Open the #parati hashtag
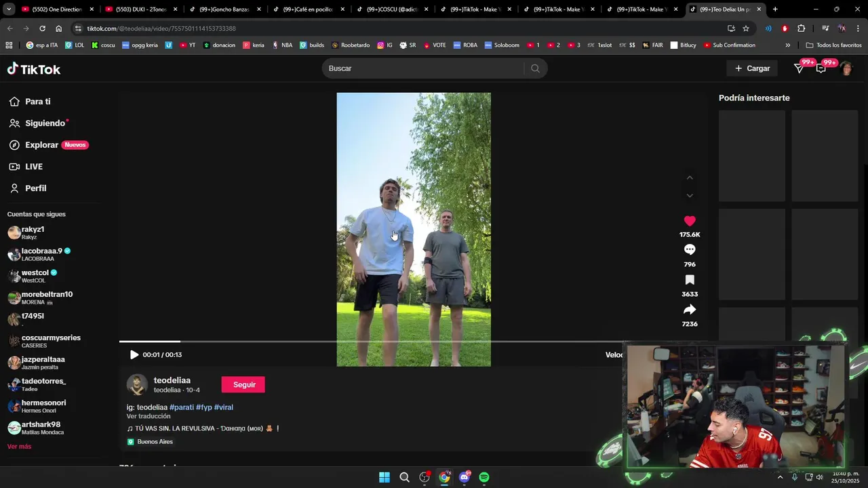The image size is (868, 488). pos(182,407)
